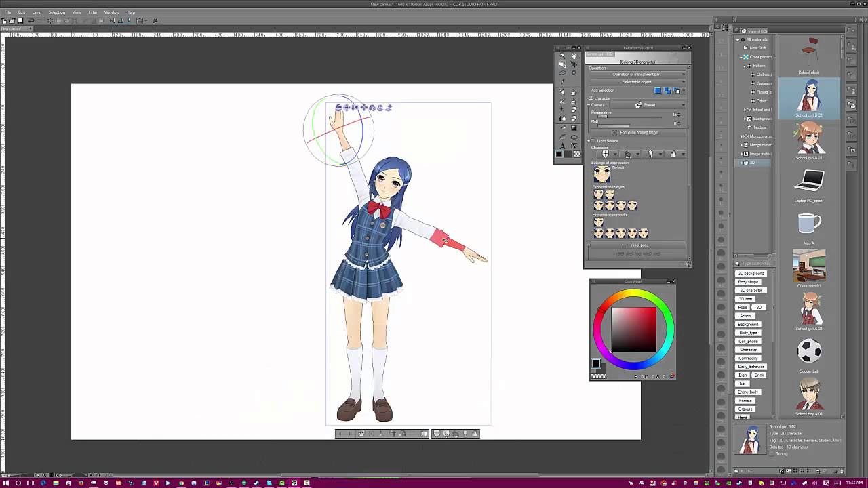This screenshot has width=868, height=488.
Task: Select the Fill bucket tool
Action: pyautogui.click(x=562, y=127)
